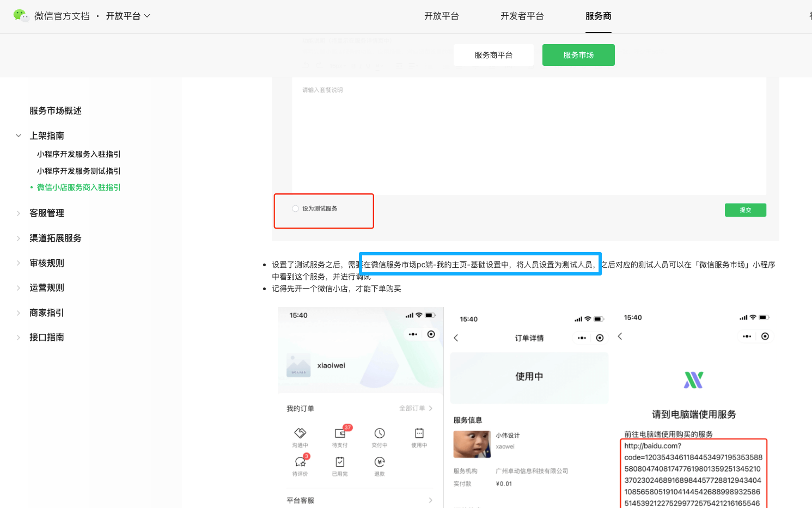Screen dimensions: 812x508
Task: Click the 请输入套餐说明 text area
Action: pos(529,136)
